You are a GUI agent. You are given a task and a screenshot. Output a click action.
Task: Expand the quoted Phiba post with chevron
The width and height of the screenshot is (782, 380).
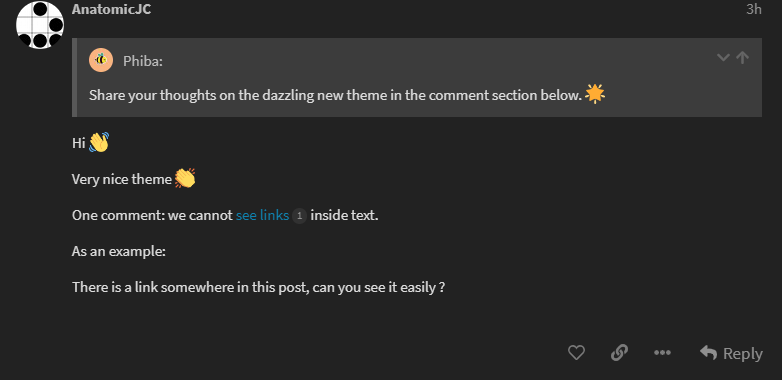click(x=723, y=58)
